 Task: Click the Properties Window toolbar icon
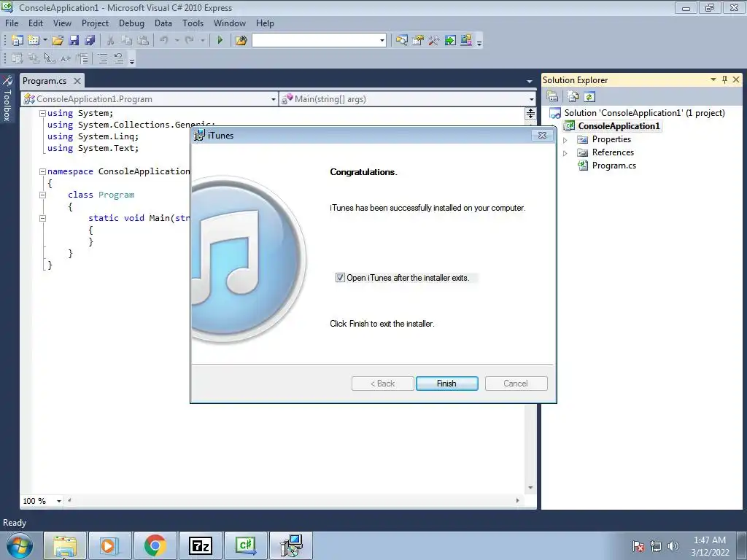418,41
